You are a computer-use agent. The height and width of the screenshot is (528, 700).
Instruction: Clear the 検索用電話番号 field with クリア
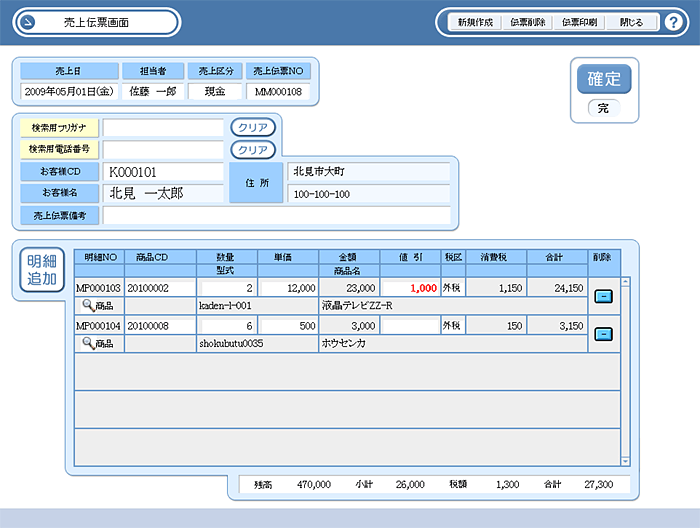coord(251,150)
